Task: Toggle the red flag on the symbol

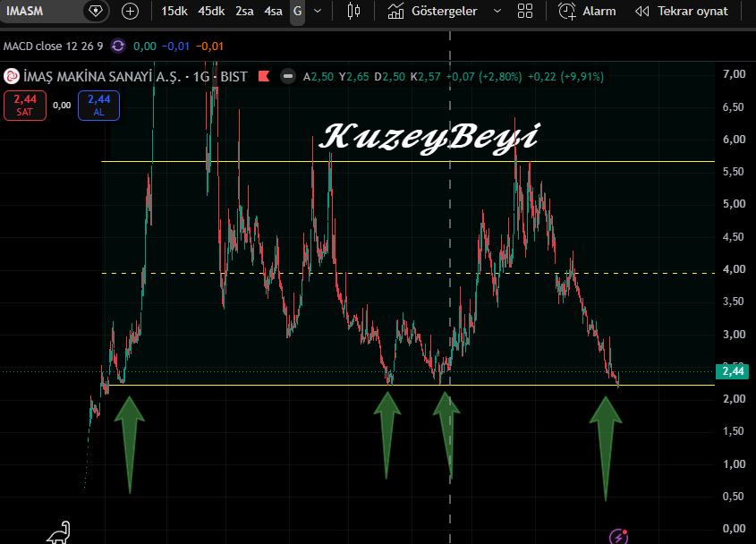Action: tap(264, 76)
